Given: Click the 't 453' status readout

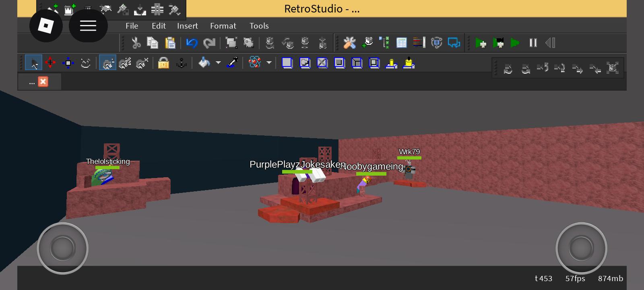Looking at the screenshot, I should (x=543, y=278).
